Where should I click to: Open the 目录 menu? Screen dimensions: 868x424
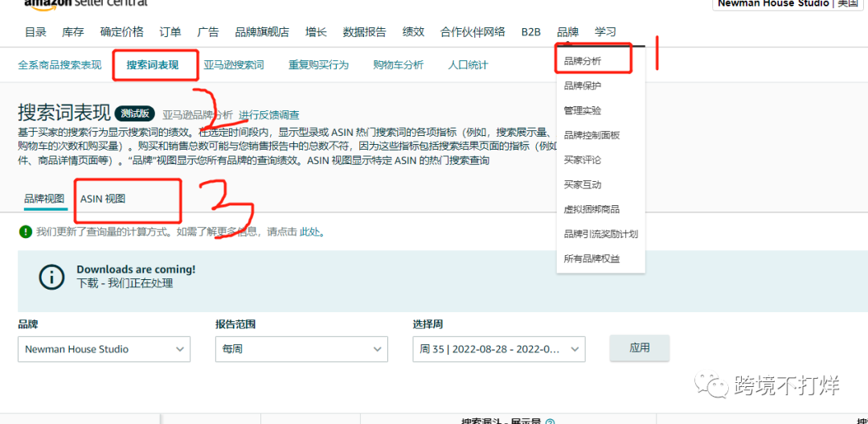(x=35, y=31)
